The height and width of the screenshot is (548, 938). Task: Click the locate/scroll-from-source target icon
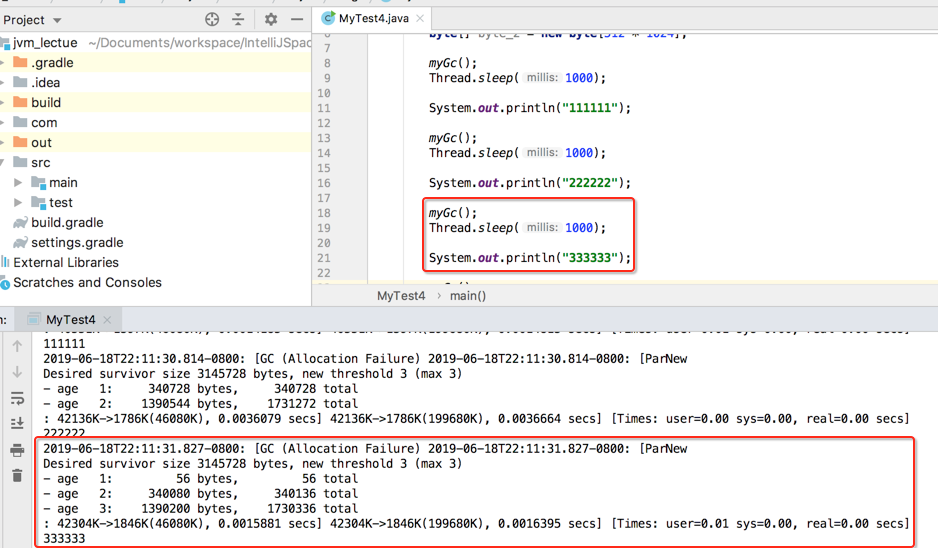(x=212, y=20)
